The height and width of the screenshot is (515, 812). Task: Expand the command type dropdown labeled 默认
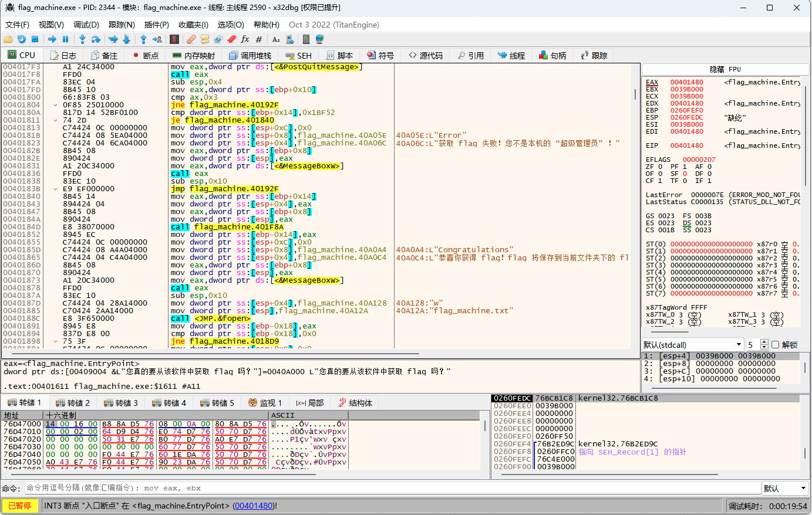pyautogui.click(x=786, y=488)
